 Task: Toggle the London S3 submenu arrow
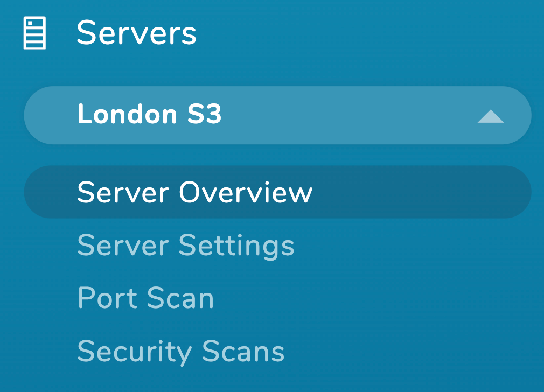[x=491, y=116]
